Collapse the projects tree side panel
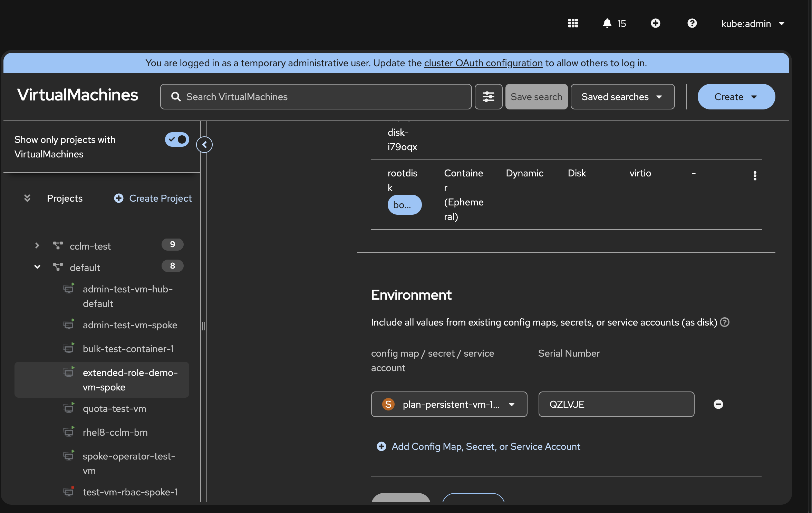 [204, 145]
